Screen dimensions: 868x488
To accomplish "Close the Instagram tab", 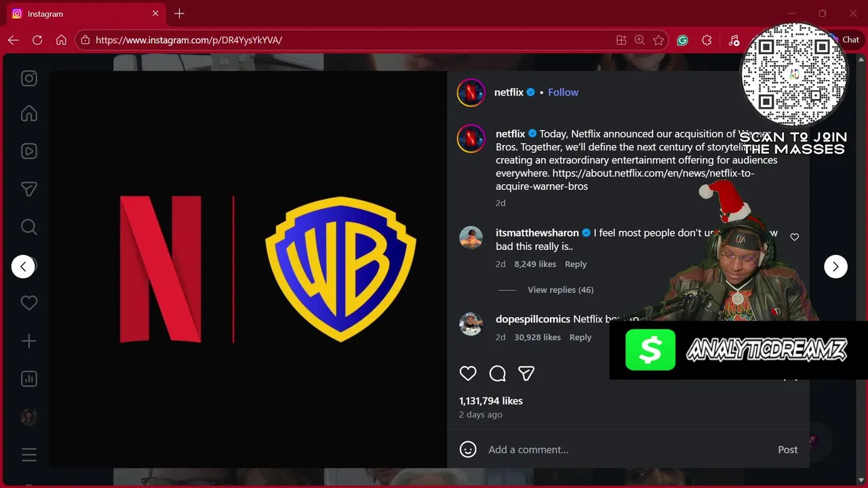I will 155,14.
